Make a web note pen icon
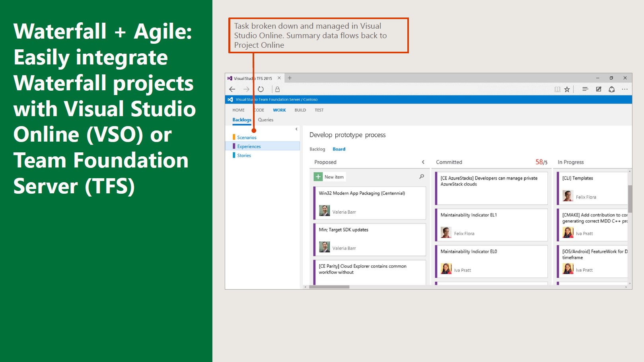Viewport: 644px width, 362px height. tap(599, 89)
